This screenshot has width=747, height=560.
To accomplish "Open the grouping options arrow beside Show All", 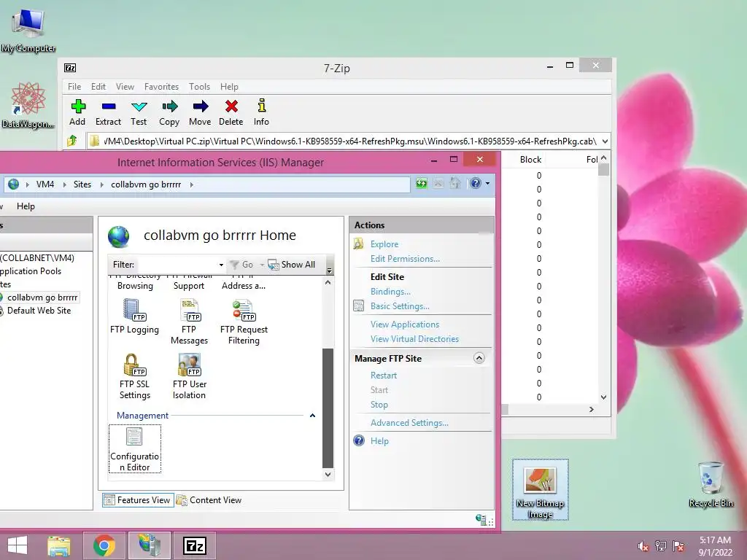I will coord(329,270).
